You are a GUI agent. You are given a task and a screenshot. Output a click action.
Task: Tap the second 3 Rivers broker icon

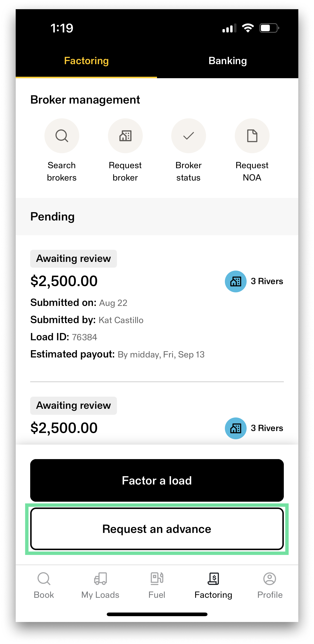tap(236, 428)
